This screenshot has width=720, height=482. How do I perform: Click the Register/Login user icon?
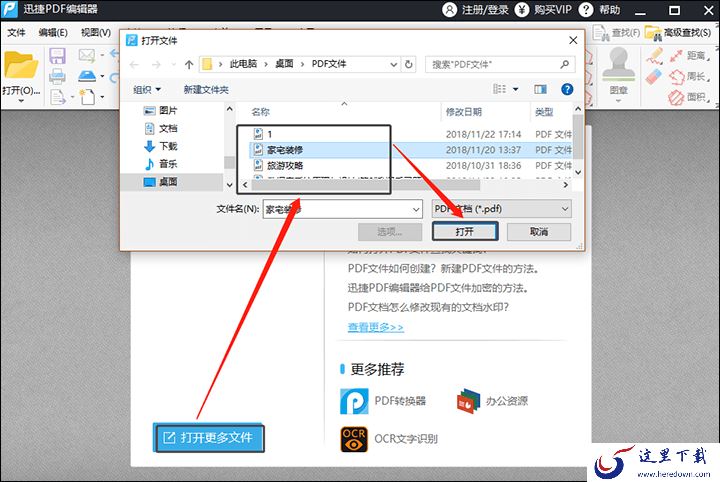coord(449,10)
